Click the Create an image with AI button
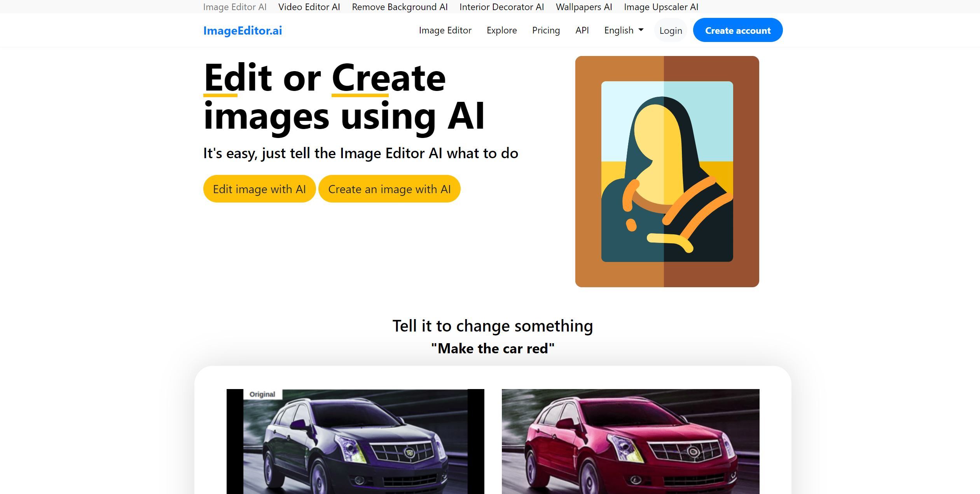Image resolution: width=980 pixels, height=494 pixels. coord(389,189)
